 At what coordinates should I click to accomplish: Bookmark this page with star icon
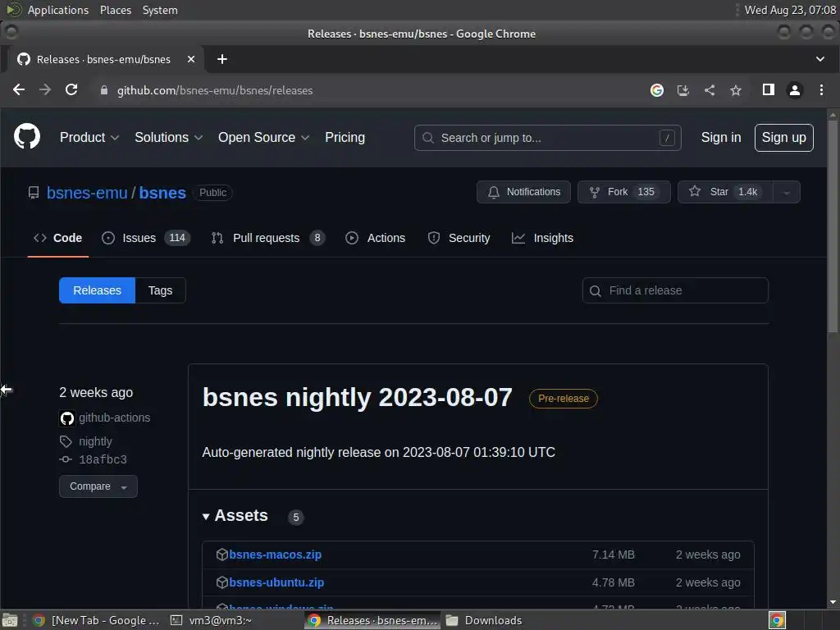tap(736, 90)
